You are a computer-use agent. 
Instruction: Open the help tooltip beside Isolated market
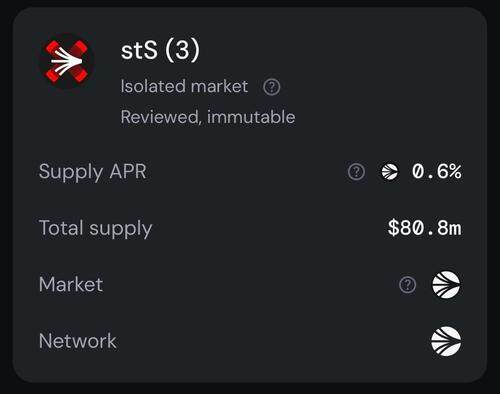pyautogui.click(x=272, y=87)
